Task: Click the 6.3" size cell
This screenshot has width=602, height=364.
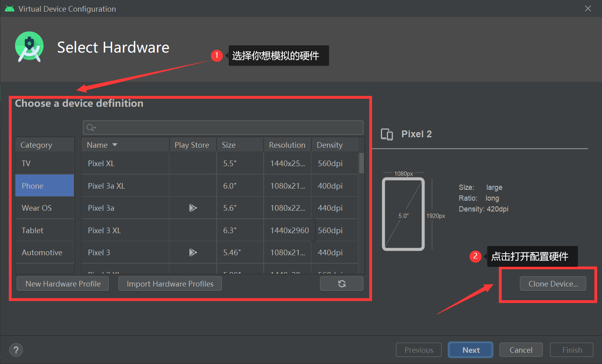Action: pos(240,230)
